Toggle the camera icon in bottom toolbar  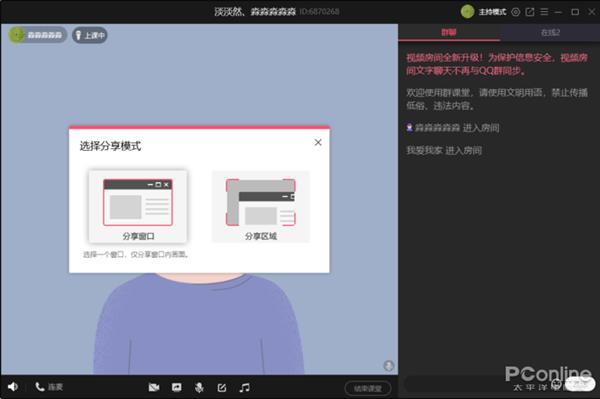154,388
